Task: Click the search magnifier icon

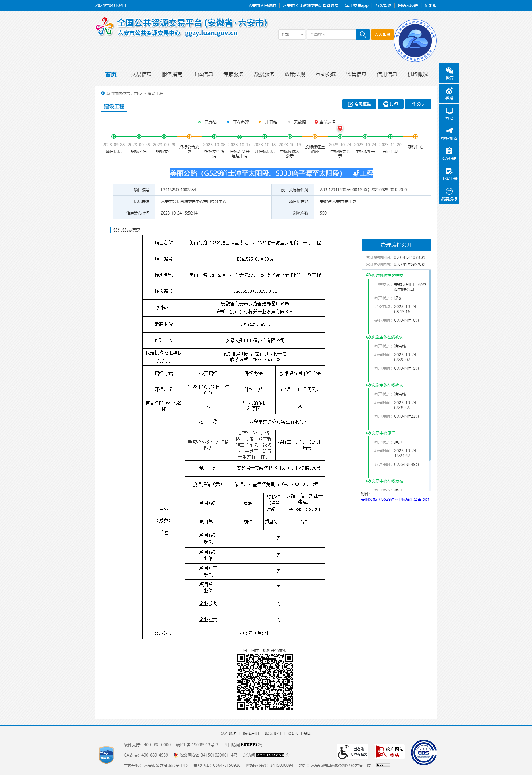Action: (363, 34)
